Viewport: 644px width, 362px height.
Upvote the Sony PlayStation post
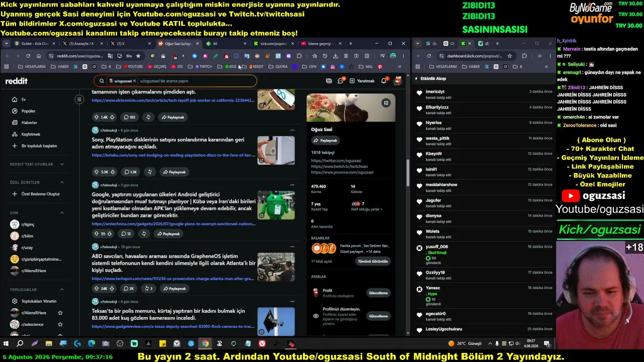tap(97, 172)
